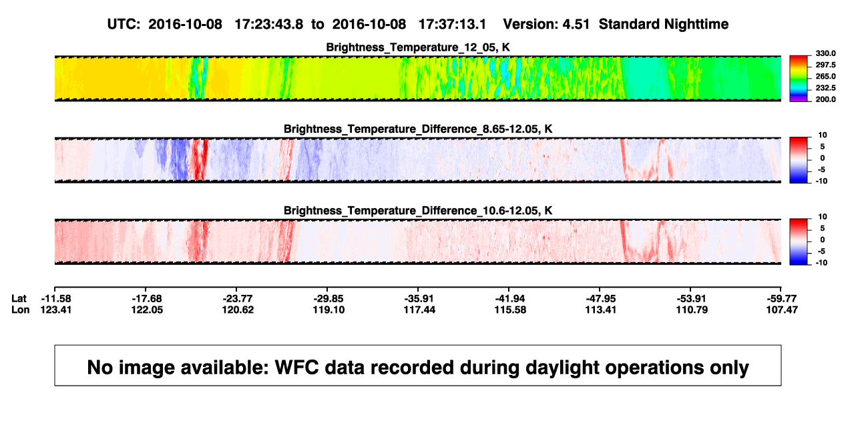
Task: Click the 'Lon' axis label
Action: coord(21,310)
